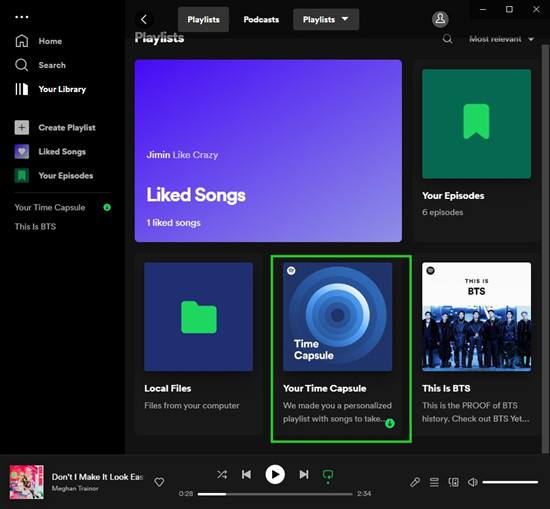Switch to the Playlists tab
Image resolution: width=550 pixels, height=509 pixels.
tap(203, 19)
